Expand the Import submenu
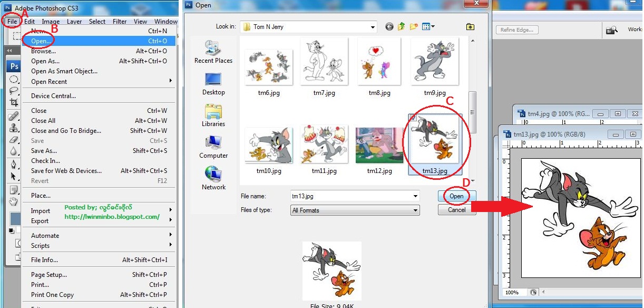Image resolution: width=644 pixels, height=308 pixels. coord(171,210)
